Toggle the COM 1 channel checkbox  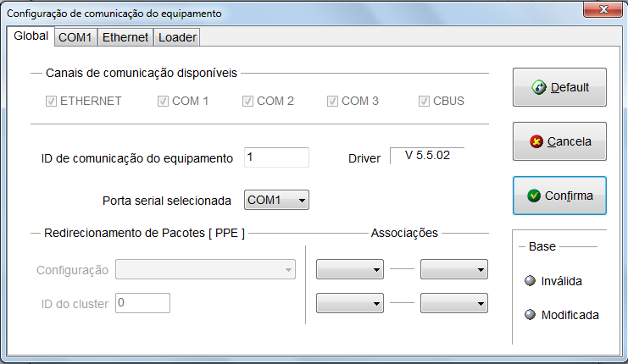coord(163,102)
